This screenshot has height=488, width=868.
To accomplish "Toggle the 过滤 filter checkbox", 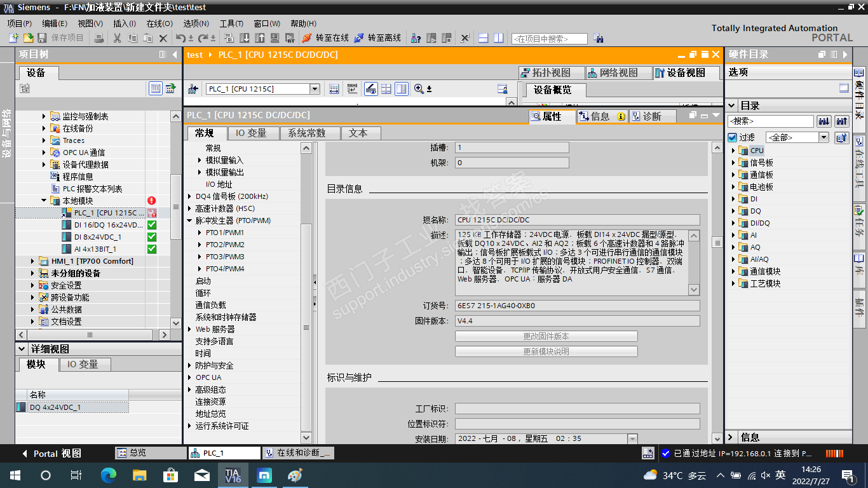I will click(x=732, y=137).
